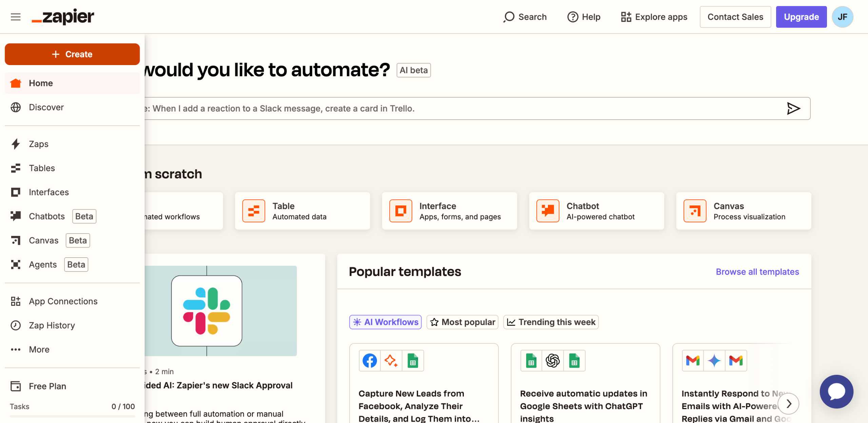Click the Tasks usage progress bar
The image size is (868, 423).
tap(72, 416)
